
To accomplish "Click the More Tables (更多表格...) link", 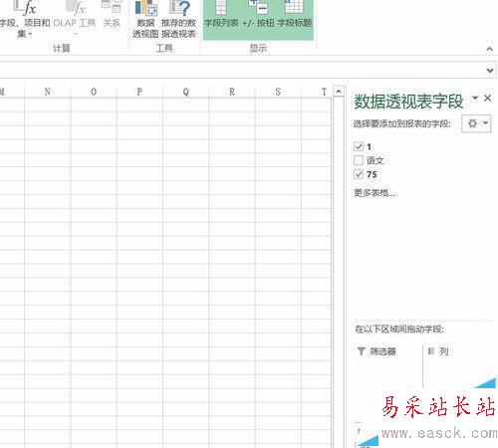I will click(x=375, y=193).
